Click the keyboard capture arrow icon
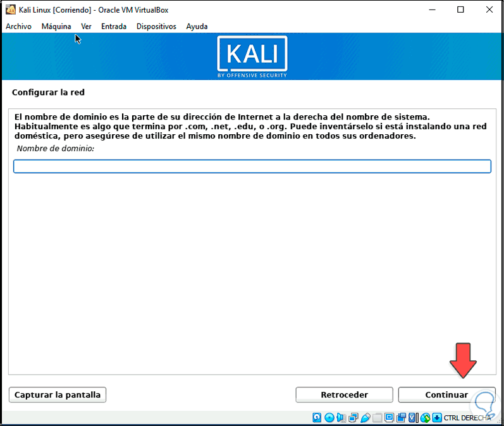The width and height of the screenshot is (504, 426). point(437,418)
